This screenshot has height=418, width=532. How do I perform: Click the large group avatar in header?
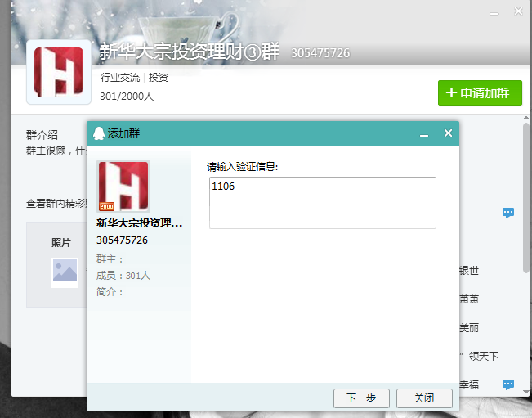[59, 72]
